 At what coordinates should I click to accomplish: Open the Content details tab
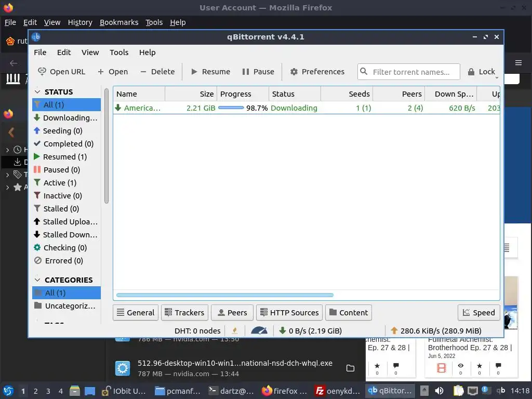point(349,312)
